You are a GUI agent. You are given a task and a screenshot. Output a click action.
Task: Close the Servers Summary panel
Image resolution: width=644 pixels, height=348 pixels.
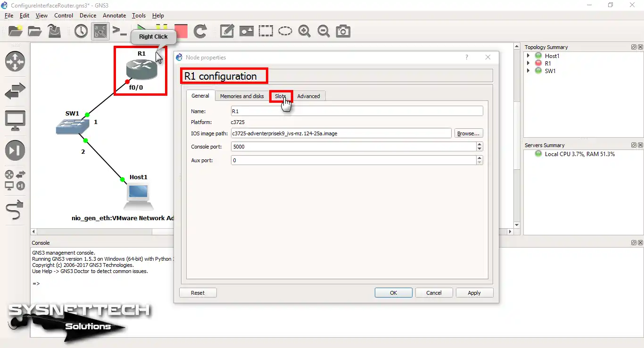coord(640,145)
